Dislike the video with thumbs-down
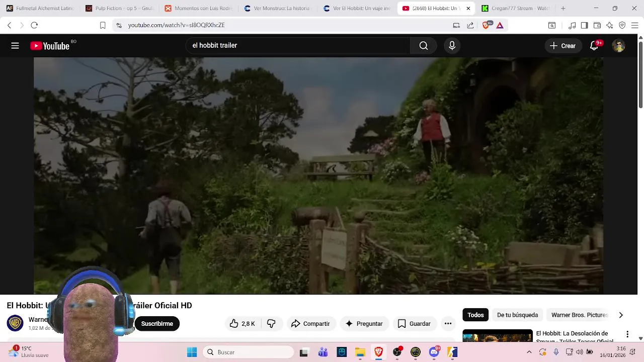The height and width of the screenshot is (362, 644). tap(271, 324)
